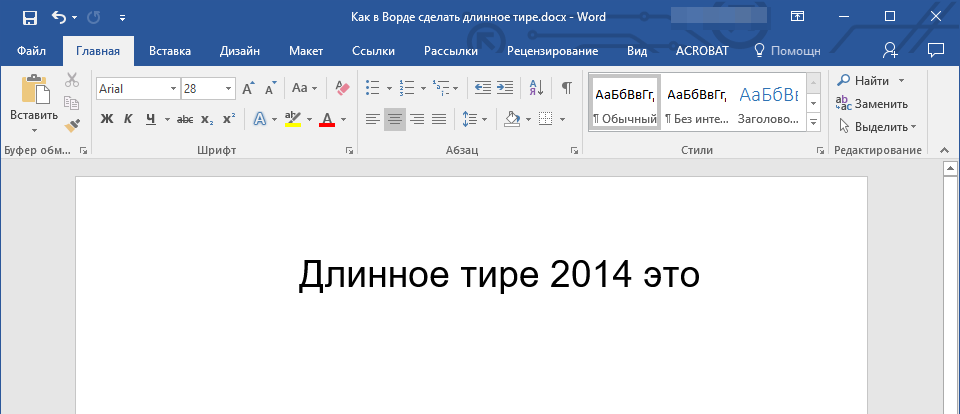Switch to the Вставка tab
This screenshot has width=960, height=414.
[170, 51]
